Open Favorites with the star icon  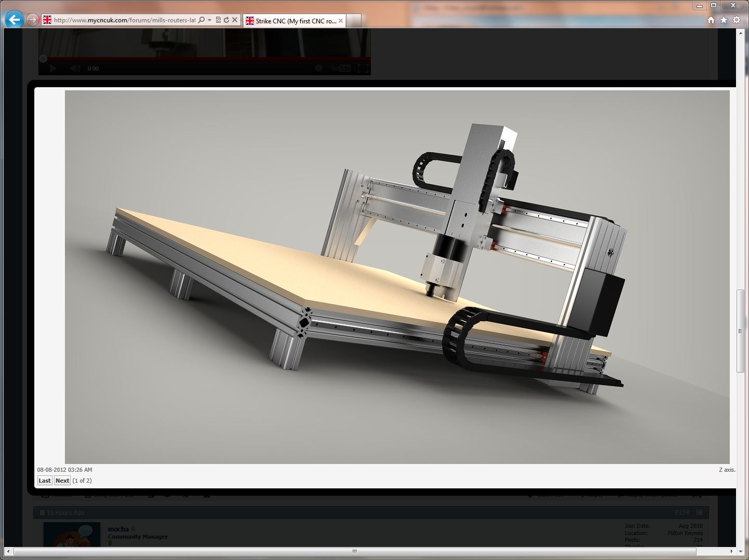724,20
